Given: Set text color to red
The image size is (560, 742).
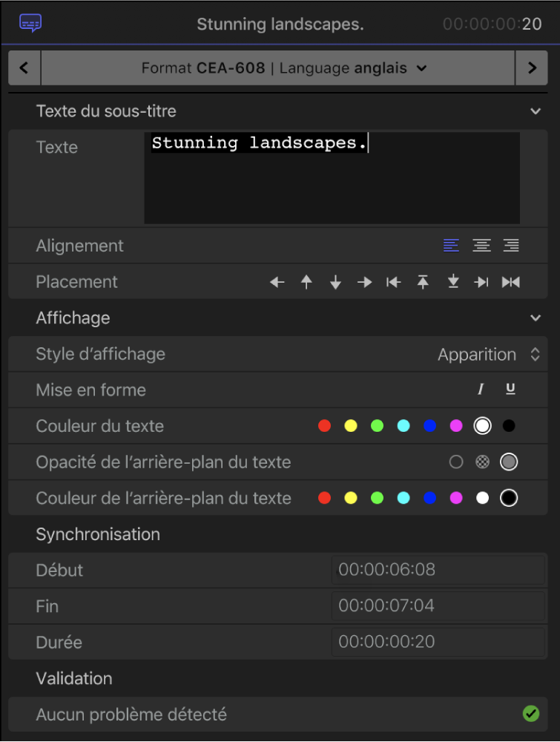Looking at the screenshot, I should pos(324,426).
